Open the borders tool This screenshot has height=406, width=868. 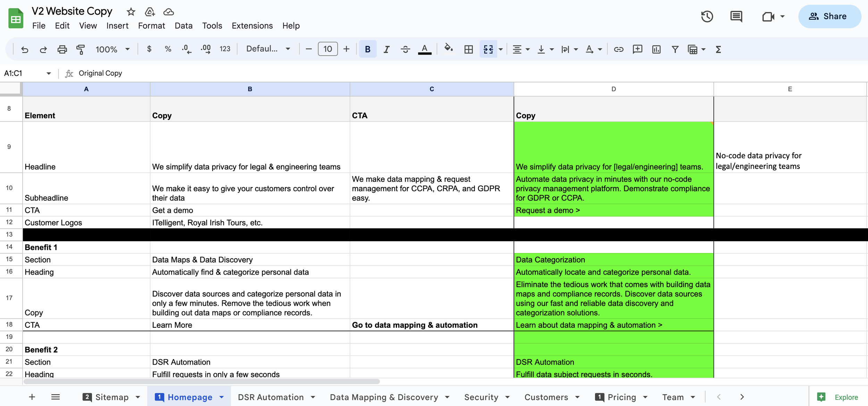[468, 49]
